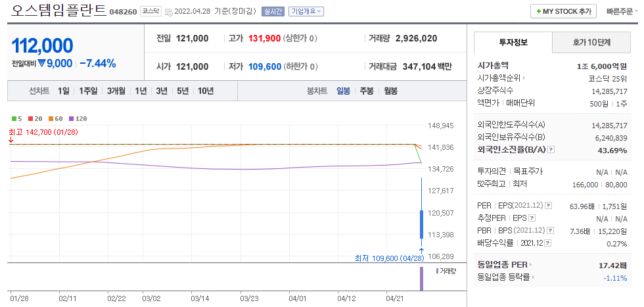Click the 17.42배 industry PER value

coord(613,266)
